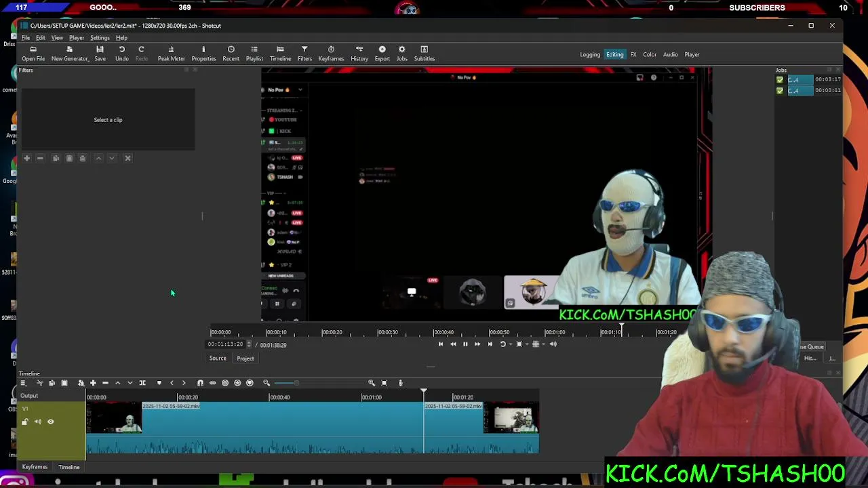Append clip with the plus icon in timeline
The width and height of the screenshot is (868, 488).
pyautogui.click(x=93, y=383)
